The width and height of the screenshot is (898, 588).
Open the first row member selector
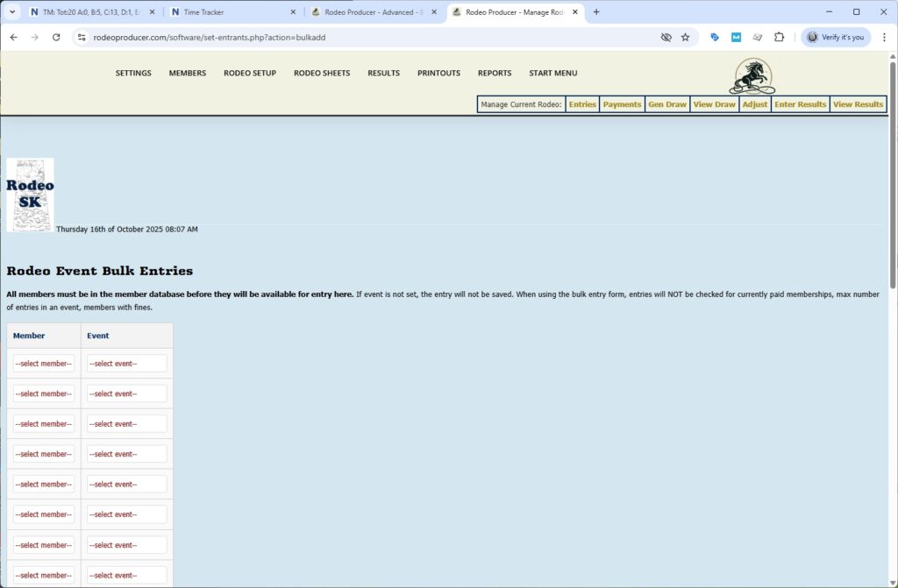pyautogui.click(x=42, y=363)
